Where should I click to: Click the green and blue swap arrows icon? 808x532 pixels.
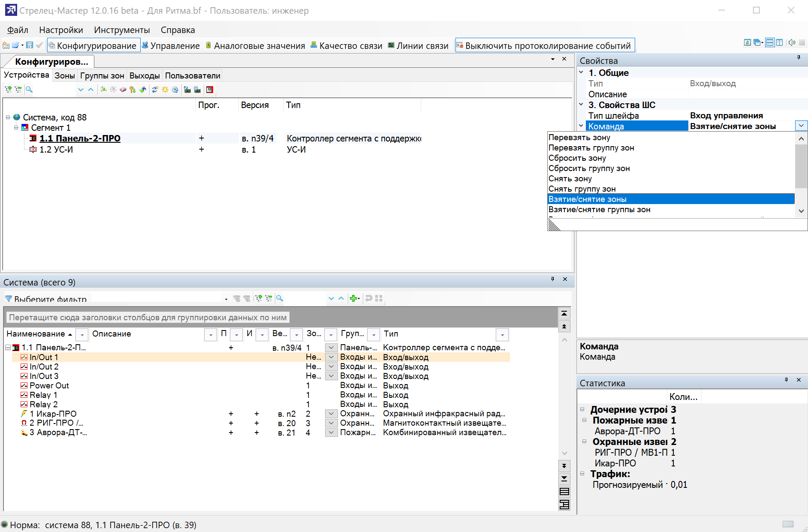[143, 90]
